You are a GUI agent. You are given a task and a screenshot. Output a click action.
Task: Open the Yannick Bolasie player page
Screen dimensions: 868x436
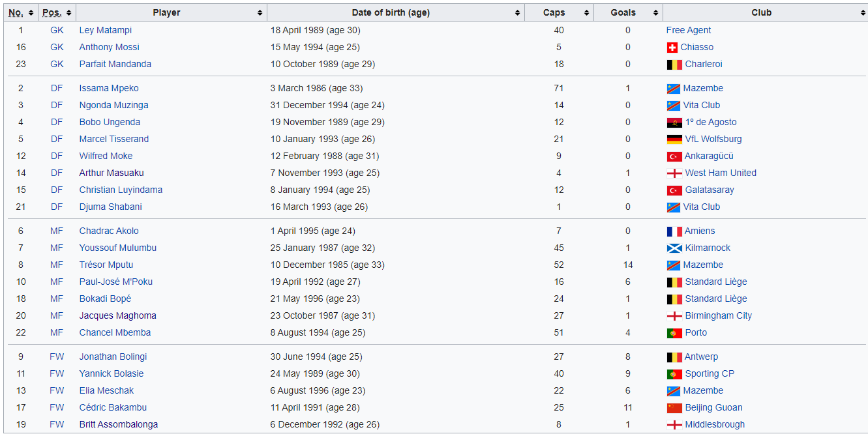click(x=111, y=374)
